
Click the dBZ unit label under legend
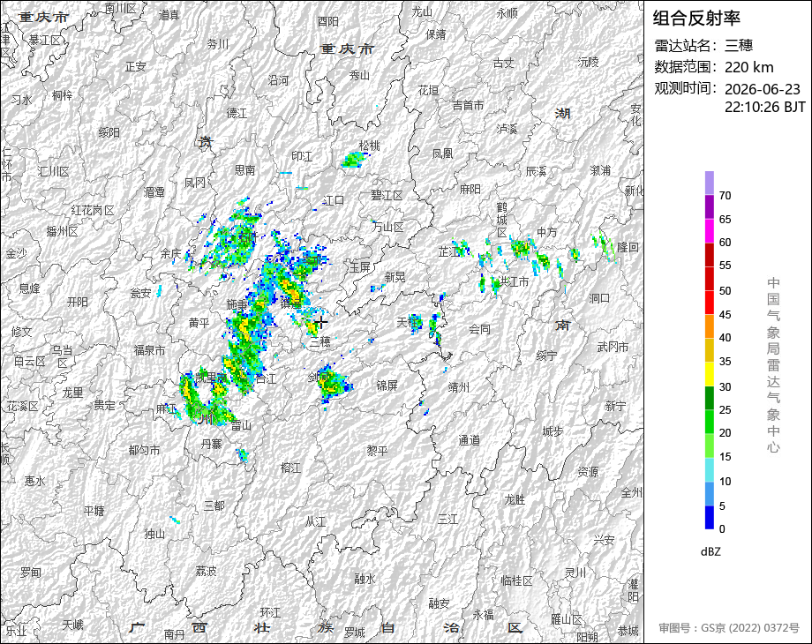710,552
